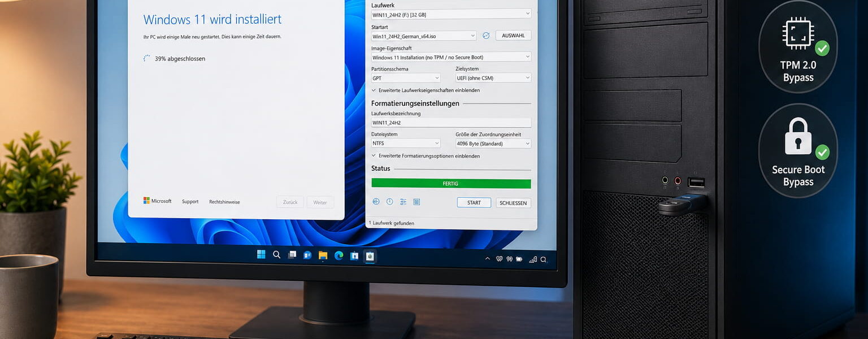Click the 'Windows 11 wird installiert' heading

[x=212, y=19]
